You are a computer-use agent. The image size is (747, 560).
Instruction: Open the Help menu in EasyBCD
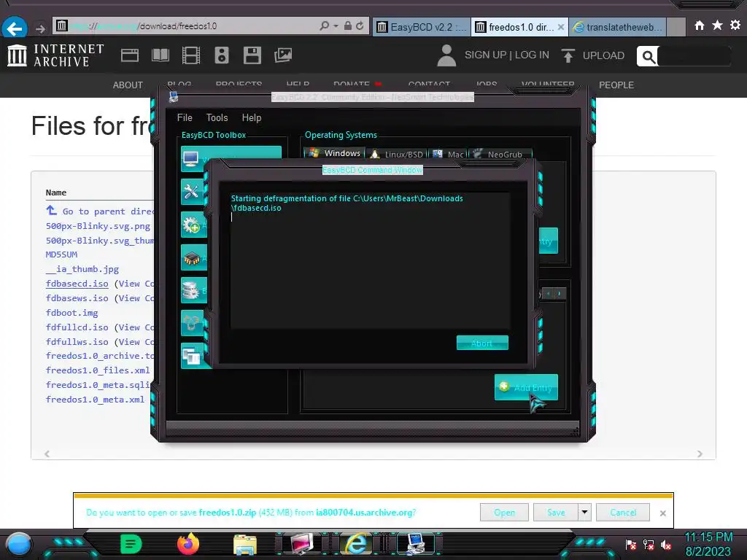(x=252, y=117)
